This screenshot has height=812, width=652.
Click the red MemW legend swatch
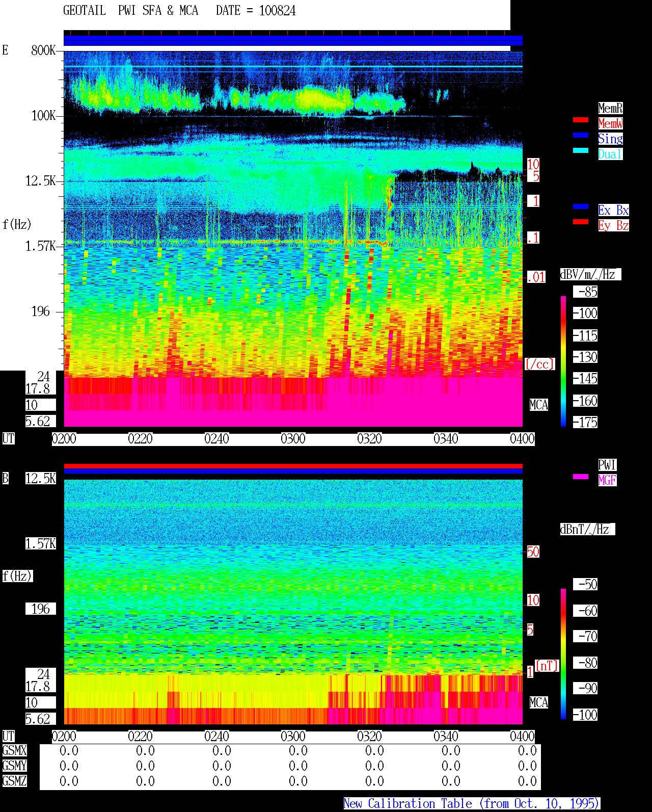click(581, 120)
